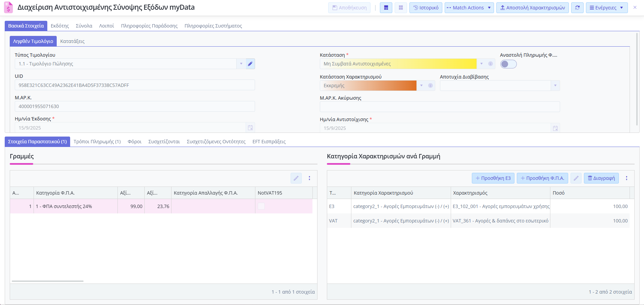This screenshot has width=644, height=305.
Task: Switch to the grid tiles view icon
Action: (x=401, y=8)
